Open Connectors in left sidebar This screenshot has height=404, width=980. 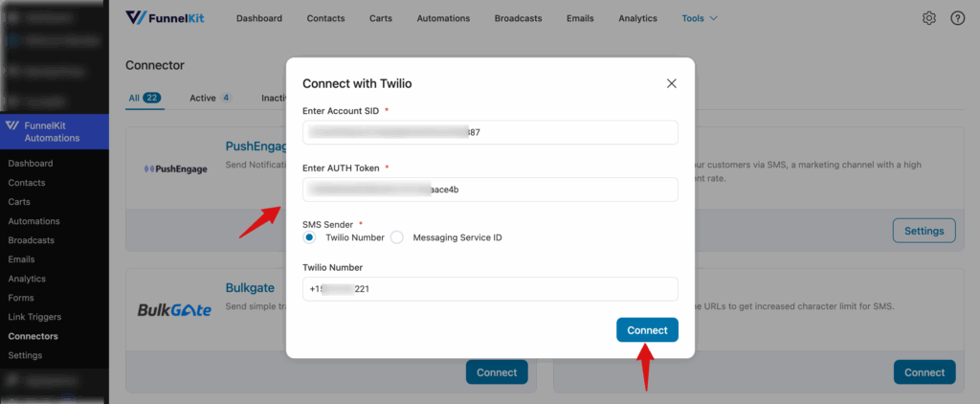click(33, 336)
